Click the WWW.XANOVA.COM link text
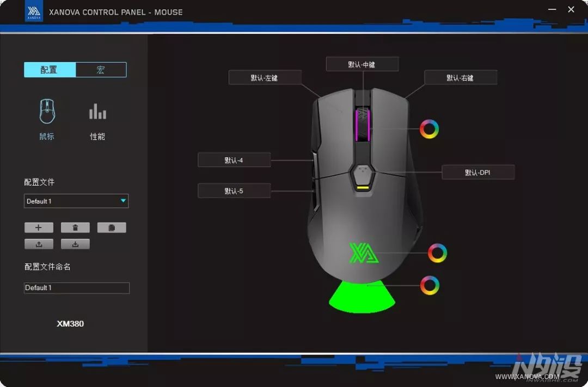The image size is (588, 387). tap(527, 377)
